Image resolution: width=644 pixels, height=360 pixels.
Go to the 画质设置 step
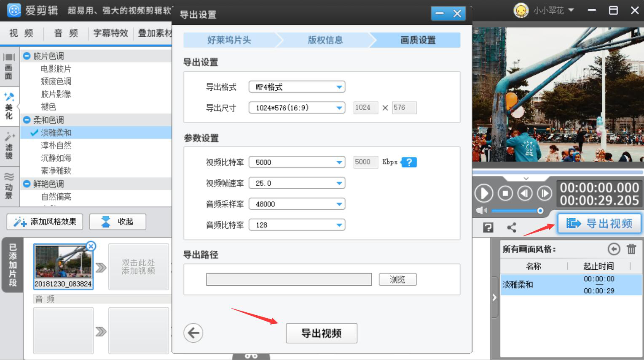(418, 40)
